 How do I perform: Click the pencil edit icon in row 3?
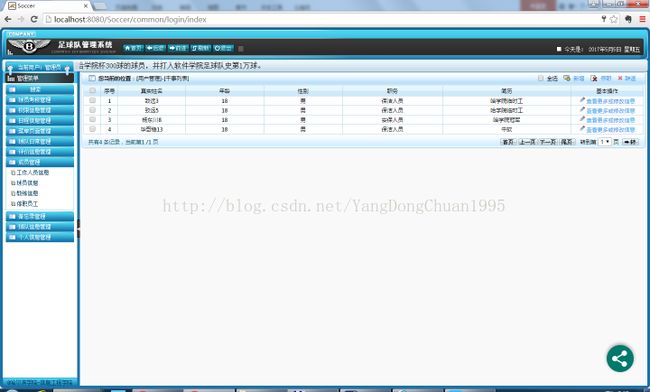pos(582,119)
